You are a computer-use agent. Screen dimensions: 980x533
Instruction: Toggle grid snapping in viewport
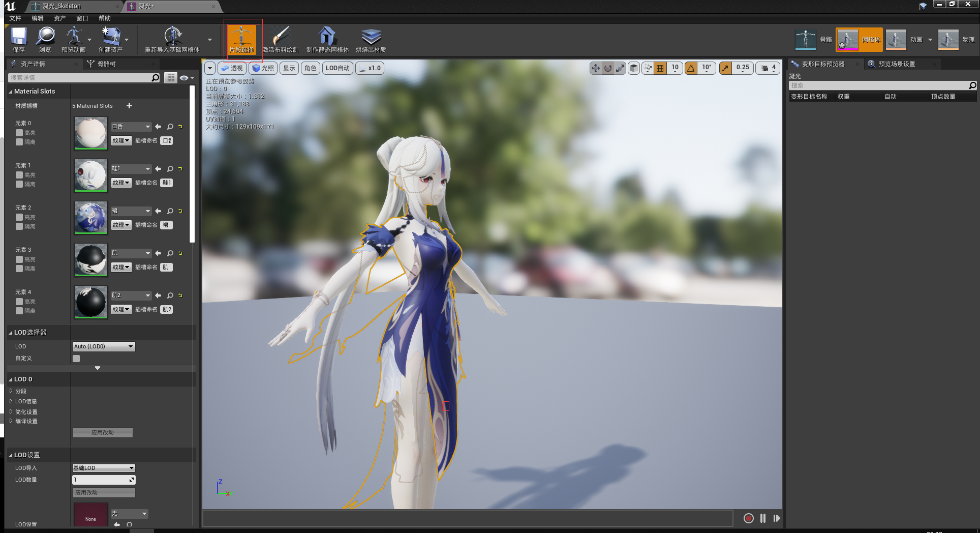tap(660, 68)
